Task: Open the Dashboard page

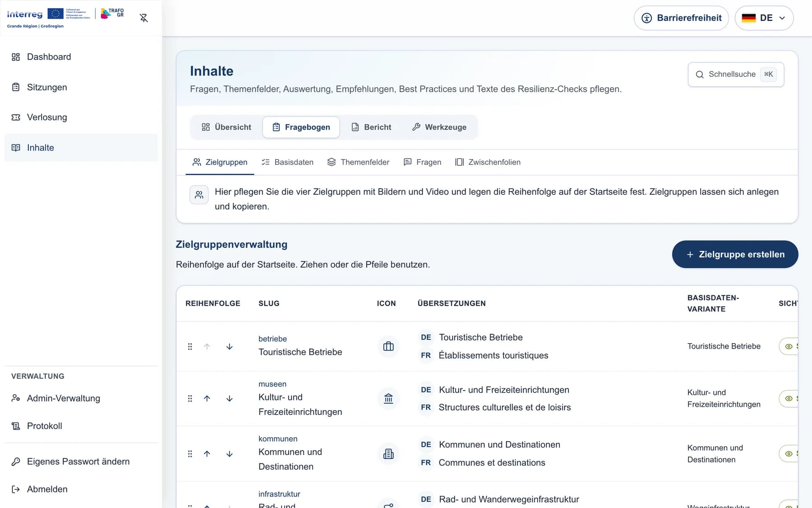Action: click(x=81, y=57)
